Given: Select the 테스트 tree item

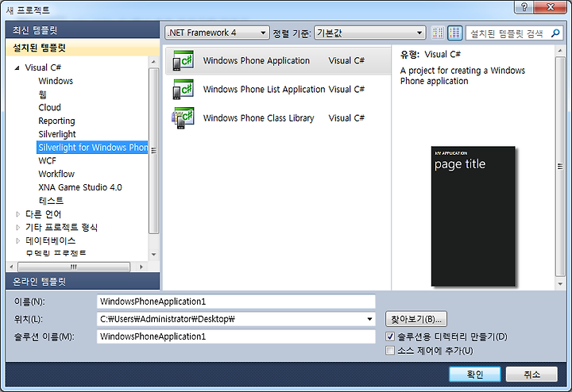Looking at the screenshot, I should tap(51, 201).
